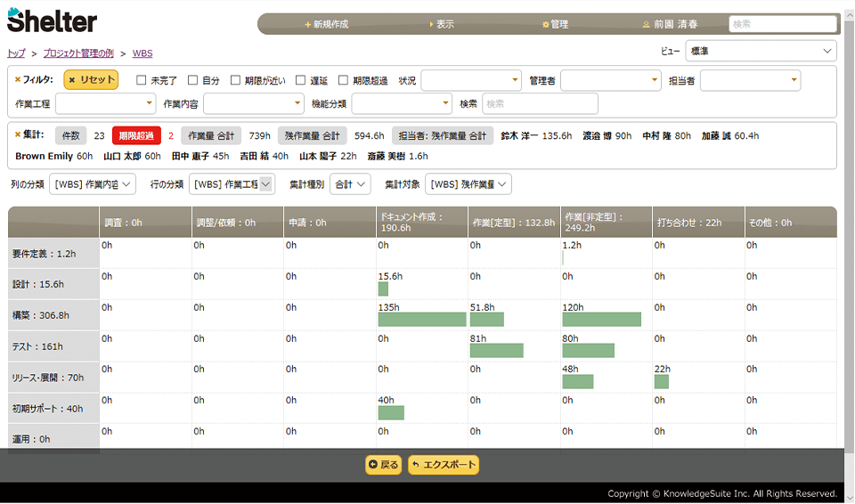Check the 未完了 checkbox
Screen dimensions: 855x504
point(142,80)
